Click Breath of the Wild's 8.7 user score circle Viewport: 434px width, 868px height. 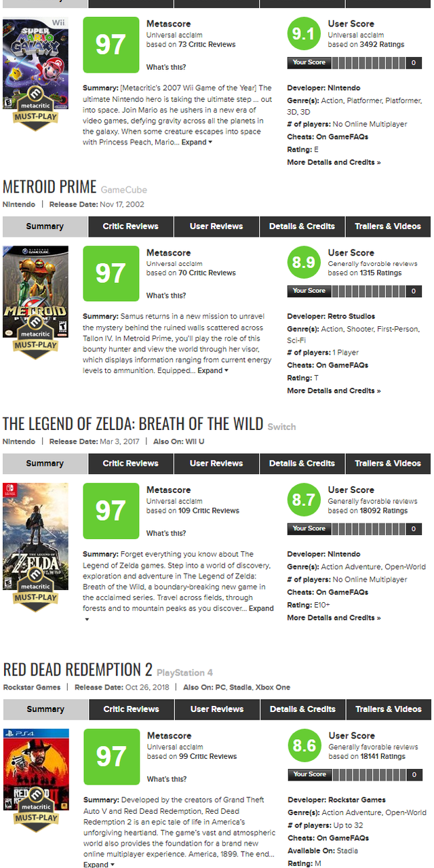[304, 500]
